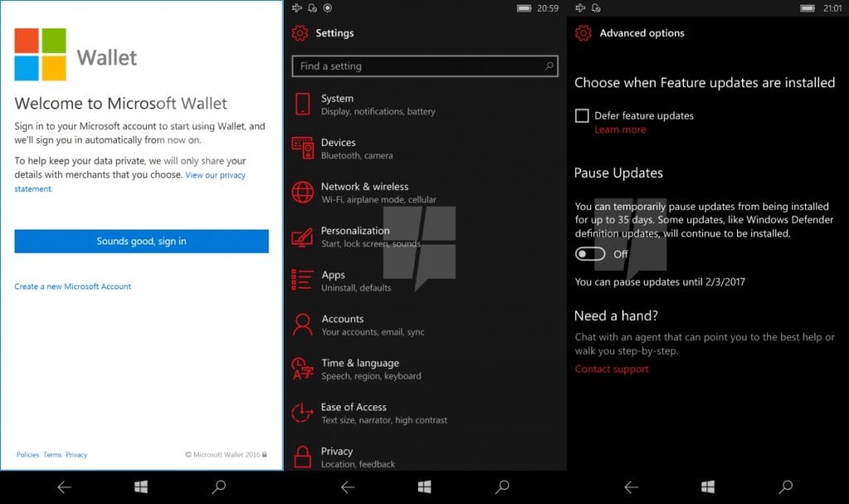
Task: Tap the back arrow under Advanced options screen
Action: (631, 487)
